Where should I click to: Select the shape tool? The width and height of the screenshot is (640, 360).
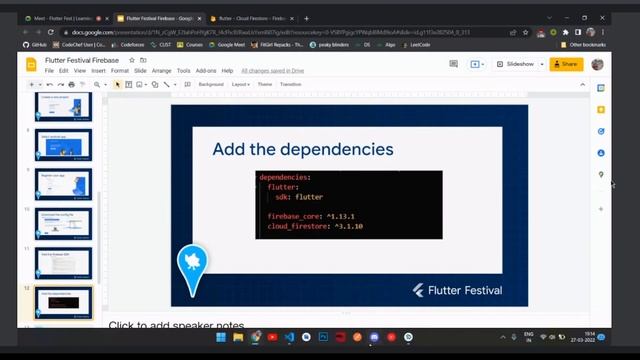(x=155, y=84)
